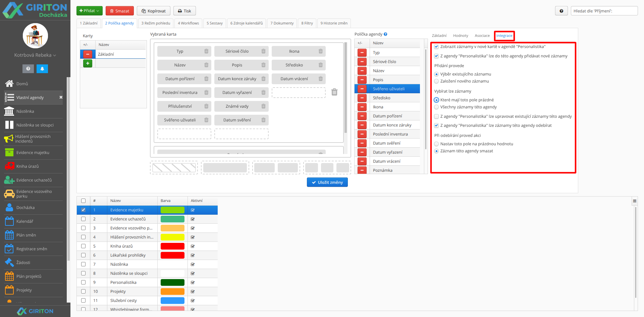Open Plán směn sidebar icon
The height and width of the screenshot is (317, 644).
(x=9, y=235)
